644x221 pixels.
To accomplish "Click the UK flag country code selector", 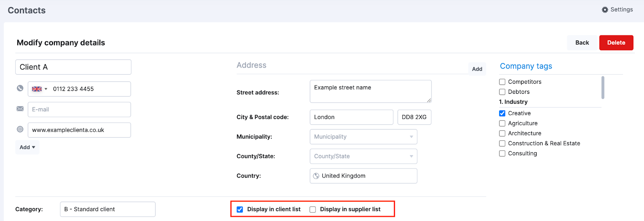I will (39, 89).
